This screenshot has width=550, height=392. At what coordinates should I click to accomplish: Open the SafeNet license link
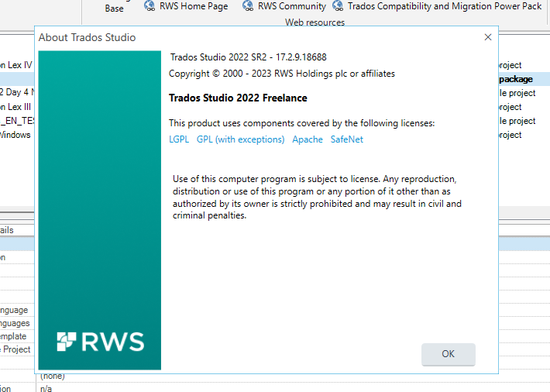coord(346,139)
